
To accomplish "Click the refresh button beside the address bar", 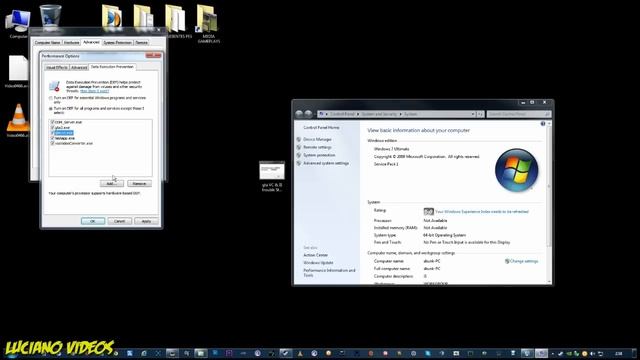I will (x=480, y=114).
